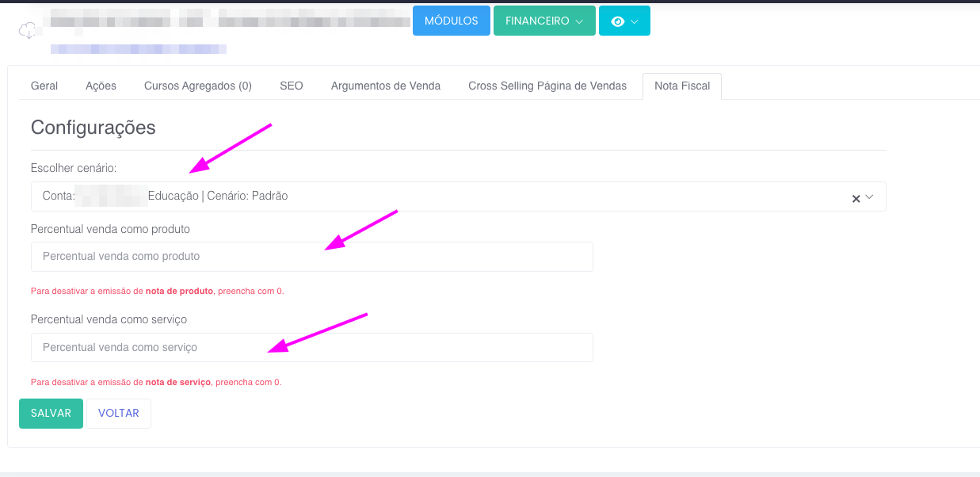Switch to Cross Selling Página de Vendas tab
This screenshot has height=477, width=980.
547,86
